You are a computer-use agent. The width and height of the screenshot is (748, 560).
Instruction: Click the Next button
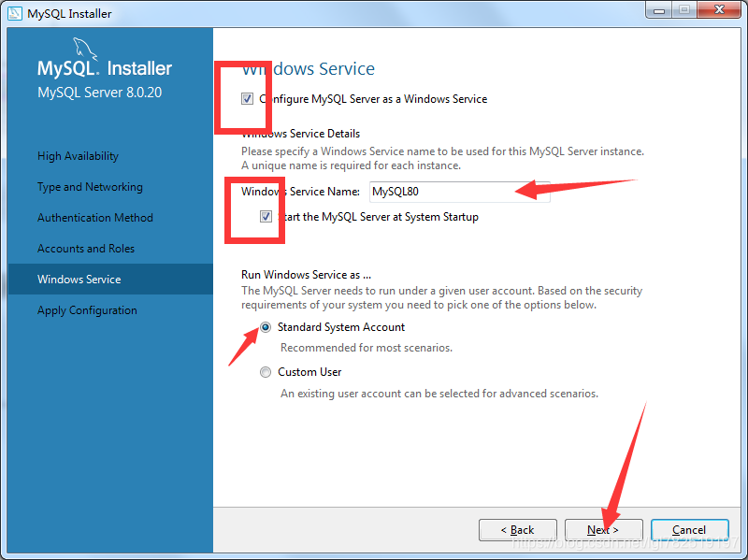[603, 530]
